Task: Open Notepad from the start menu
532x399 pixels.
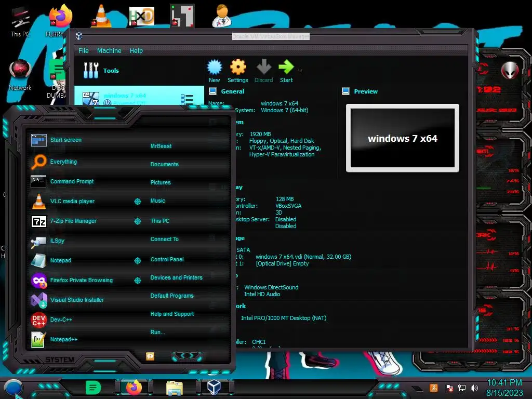Action: click(x=61, y=260)
